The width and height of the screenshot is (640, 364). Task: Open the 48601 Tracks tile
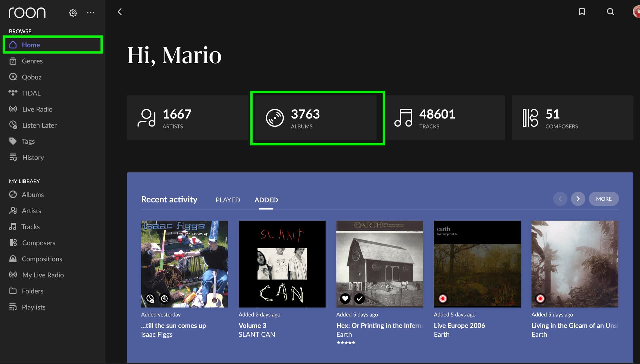coord(445,118)
